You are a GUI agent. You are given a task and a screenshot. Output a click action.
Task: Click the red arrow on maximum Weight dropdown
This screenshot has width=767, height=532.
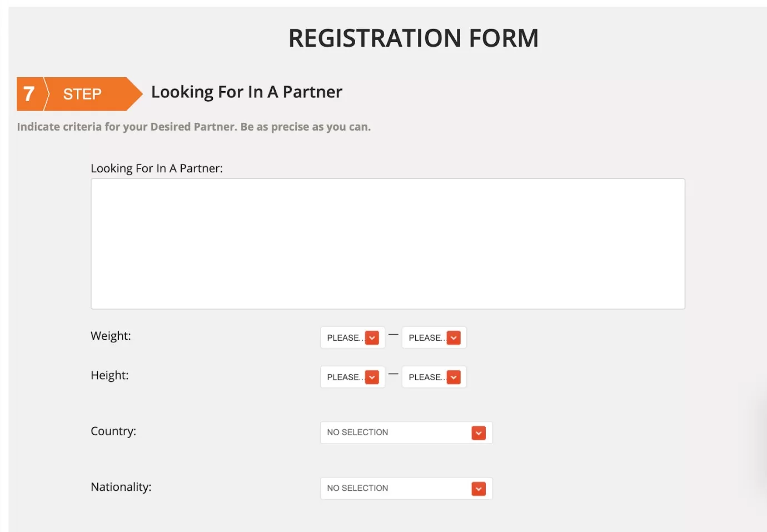click(454, 338)
